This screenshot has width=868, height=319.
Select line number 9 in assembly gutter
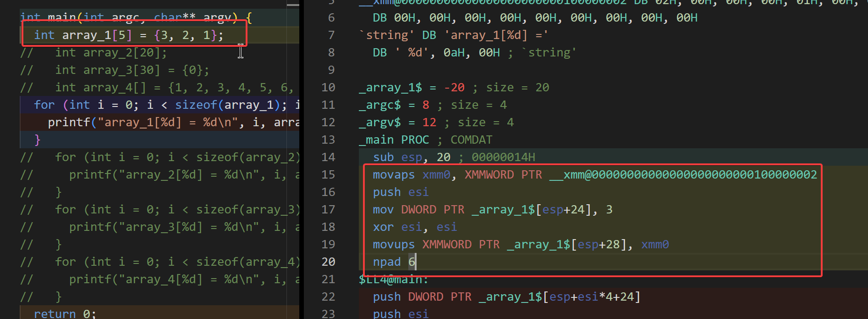pos(331,70)
